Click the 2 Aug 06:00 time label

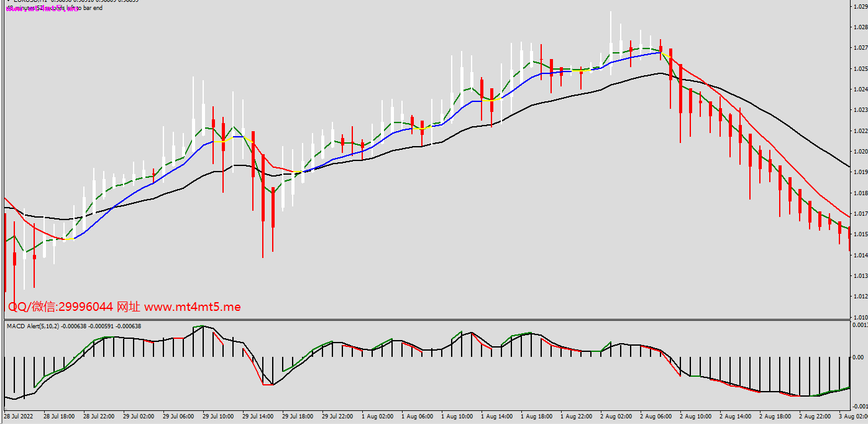[x=656, y=416]
